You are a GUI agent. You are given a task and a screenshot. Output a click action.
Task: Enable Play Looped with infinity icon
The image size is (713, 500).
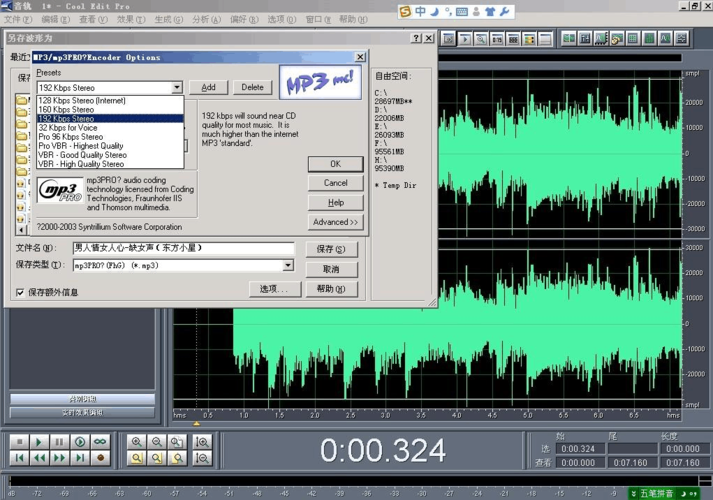click(x=100, y=441)
